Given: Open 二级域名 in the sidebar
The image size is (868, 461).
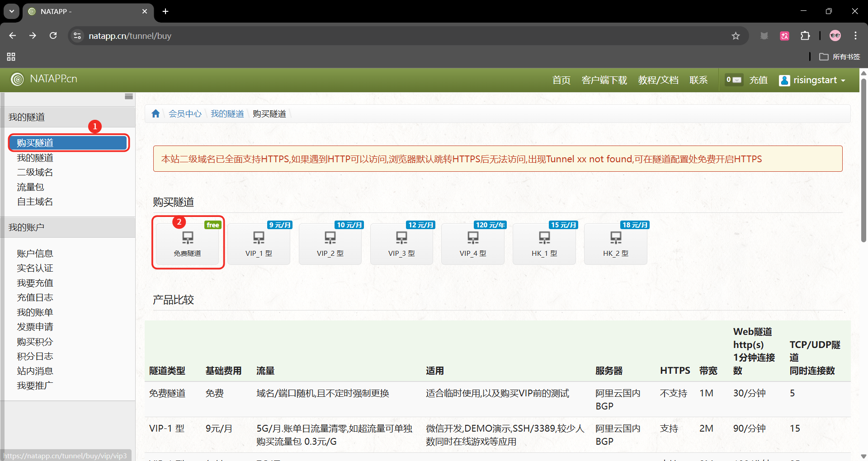Looking at the screenshot, I should (x=35, y=172).
